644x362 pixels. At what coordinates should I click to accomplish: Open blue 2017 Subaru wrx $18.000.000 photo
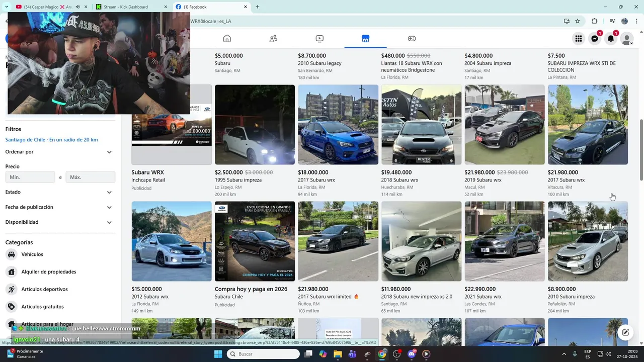pos(338,125)
